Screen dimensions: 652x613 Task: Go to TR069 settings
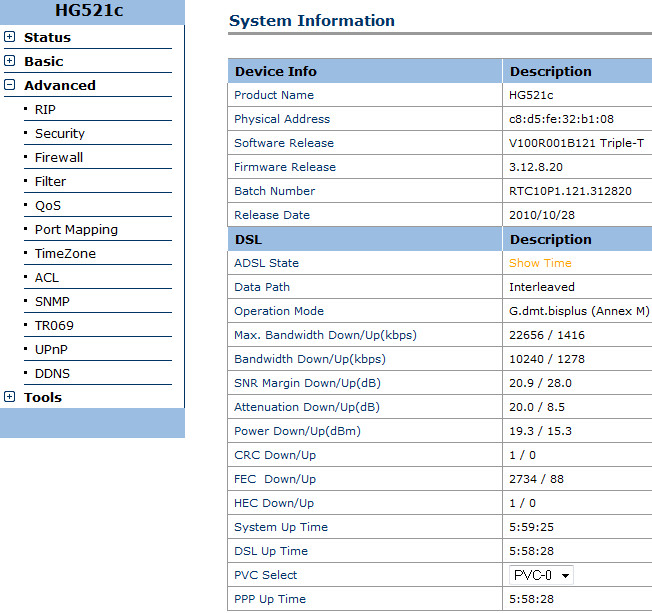pyautogui.click(x=54, y=325)
